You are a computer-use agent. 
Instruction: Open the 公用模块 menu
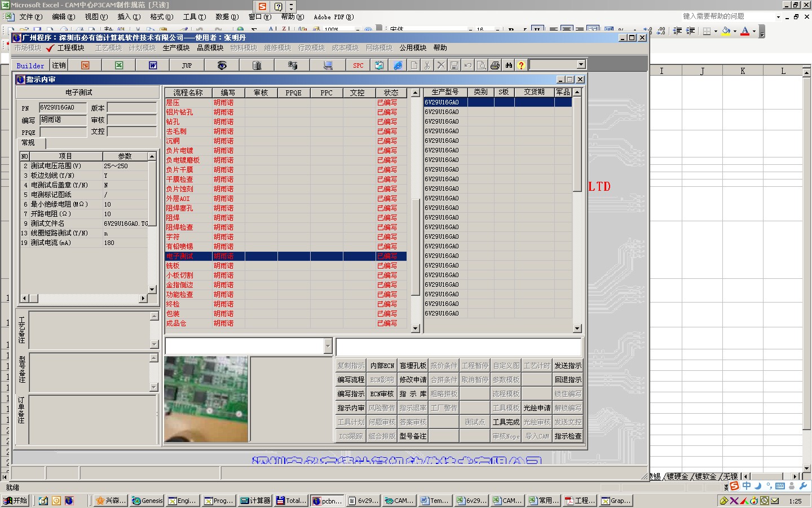(413, 48)
